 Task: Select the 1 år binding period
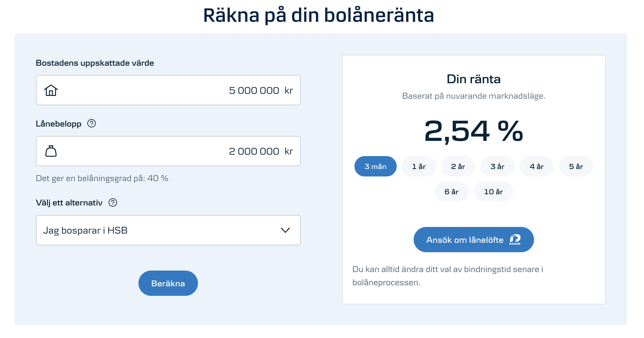[x=419, y=166]
